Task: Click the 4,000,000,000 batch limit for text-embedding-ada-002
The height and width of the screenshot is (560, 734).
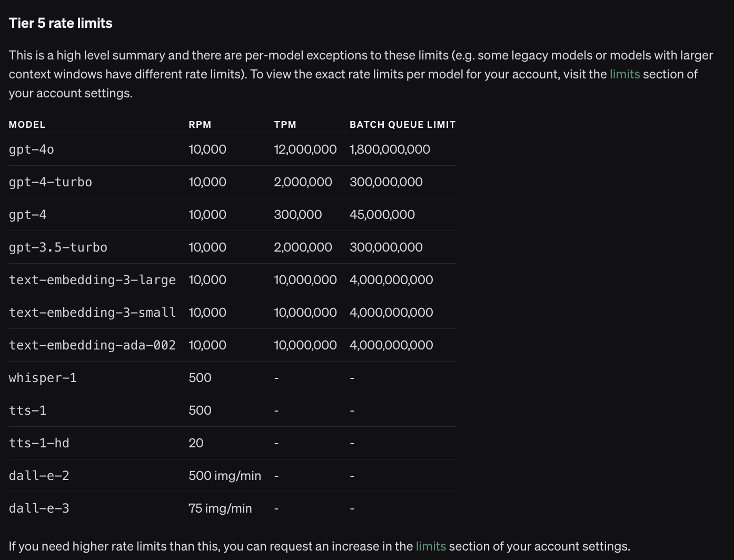Action: tap(391, 345)
